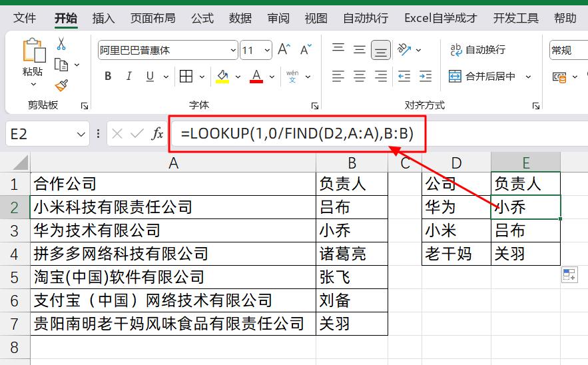Click the accounting number format icon
The width and height of the screenshot is (588, 365).
[x=559, y=77]
